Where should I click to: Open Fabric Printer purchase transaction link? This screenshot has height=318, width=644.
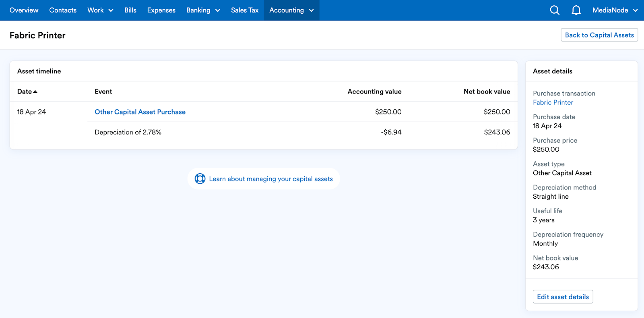(553, 102)
